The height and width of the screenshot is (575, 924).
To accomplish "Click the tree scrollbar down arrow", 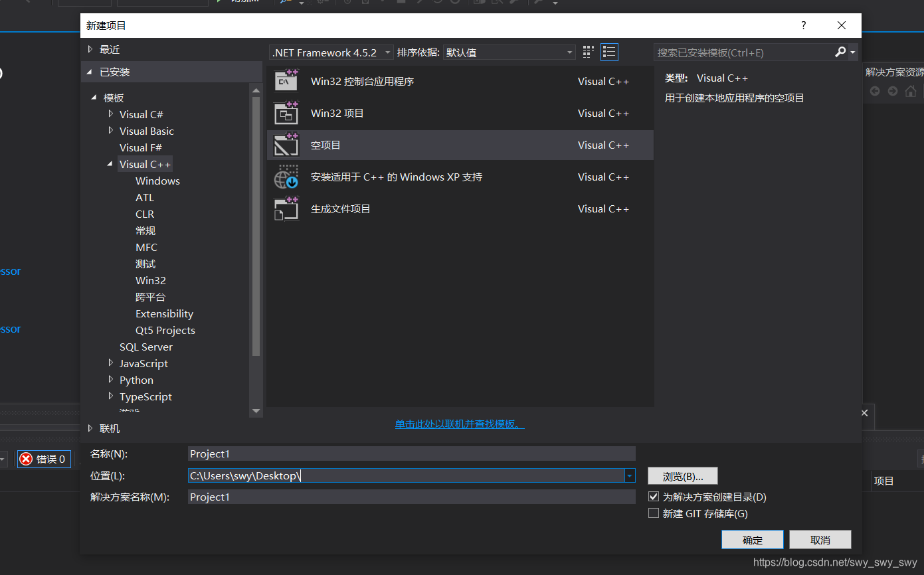I will coord(256,411).
